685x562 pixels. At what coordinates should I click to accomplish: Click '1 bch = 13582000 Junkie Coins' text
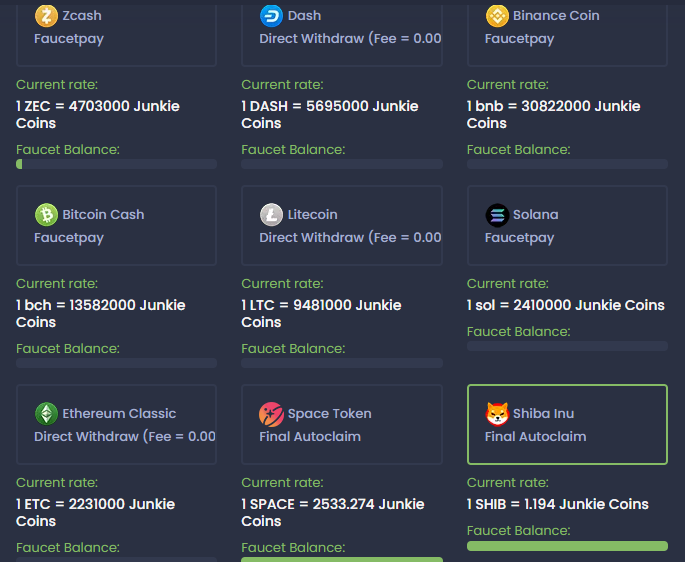coord(100,313)
